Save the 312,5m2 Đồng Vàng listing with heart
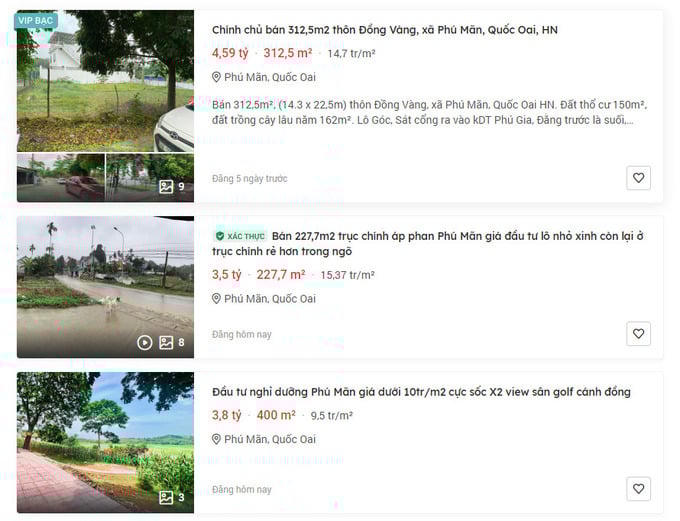Screen dimensions: 680x521 click(638, 178)
